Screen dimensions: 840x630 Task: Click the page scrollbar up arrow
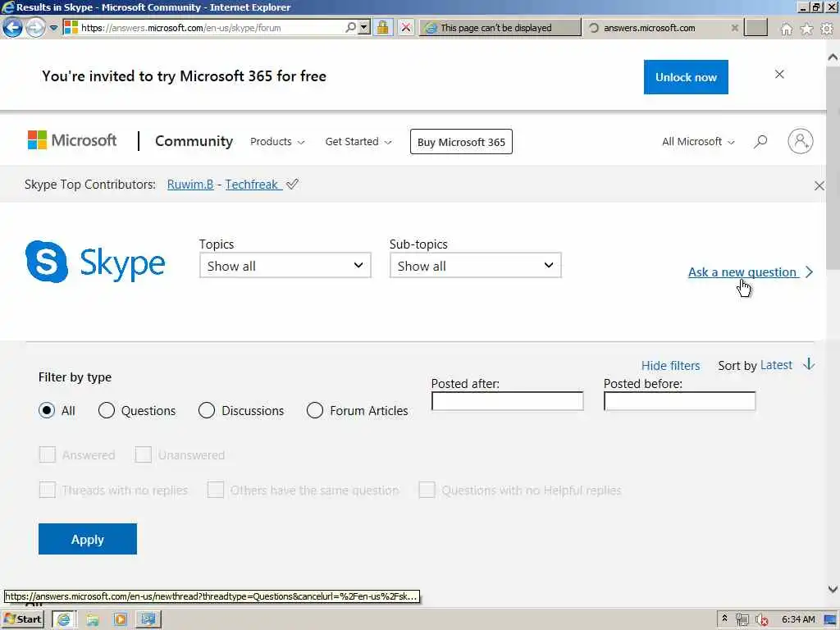(x=833, y=57)
